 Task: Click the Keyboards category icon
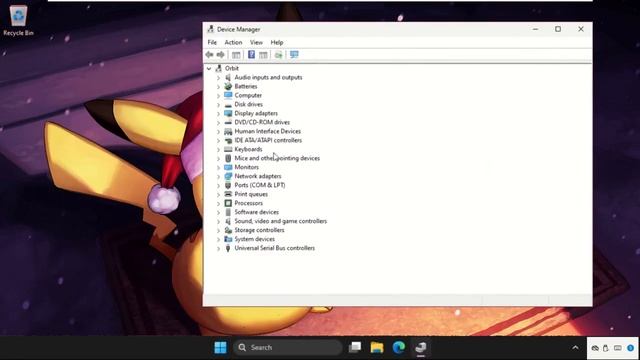pos(228,149)
